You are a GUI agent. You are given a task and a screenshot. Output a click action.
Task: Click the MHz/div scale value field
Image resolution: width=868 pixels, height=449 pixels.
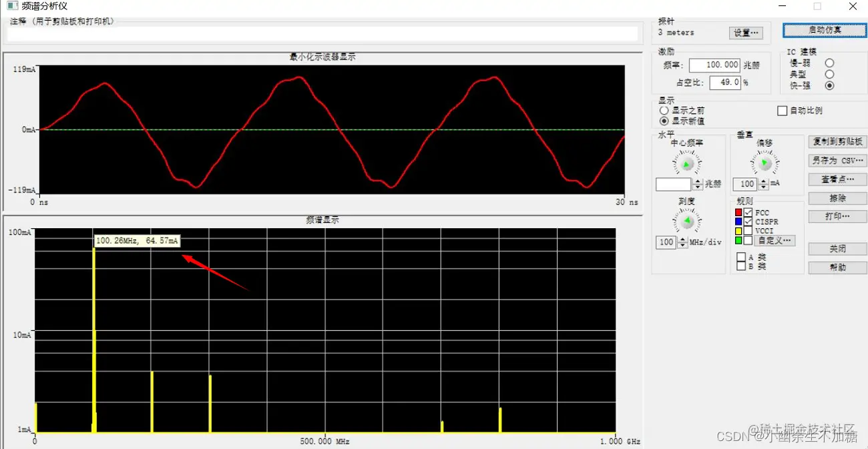coord(666,242)
